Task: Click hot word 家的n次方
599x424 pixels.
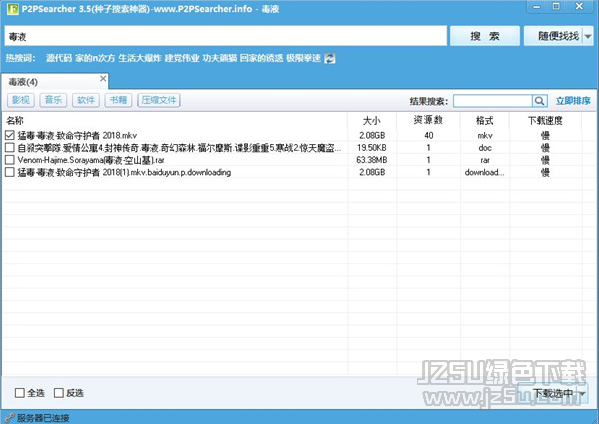Action: pyautogui.click(x=95, y=58)
